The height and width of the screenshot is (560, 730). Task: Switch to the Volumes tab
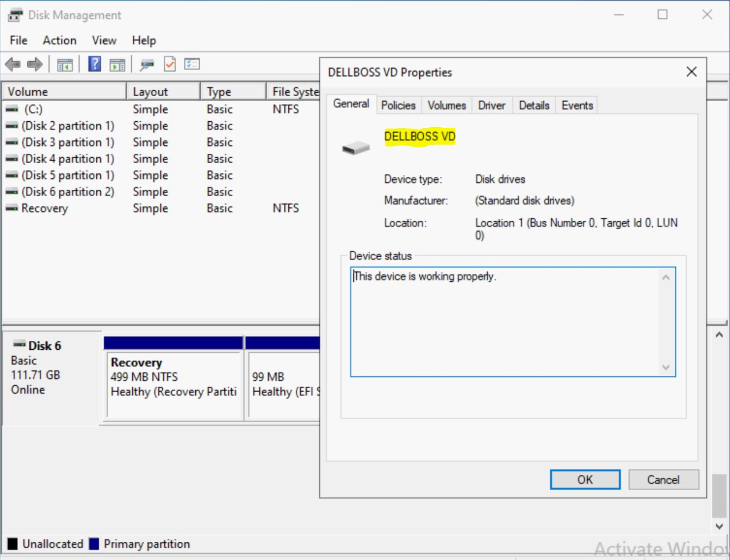pos(447,105)
